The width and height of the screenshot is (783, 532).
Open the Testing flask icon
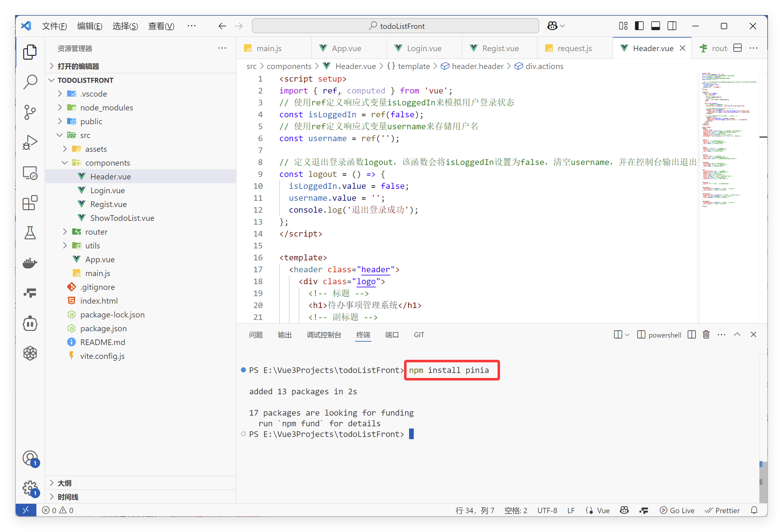[30, 233]
